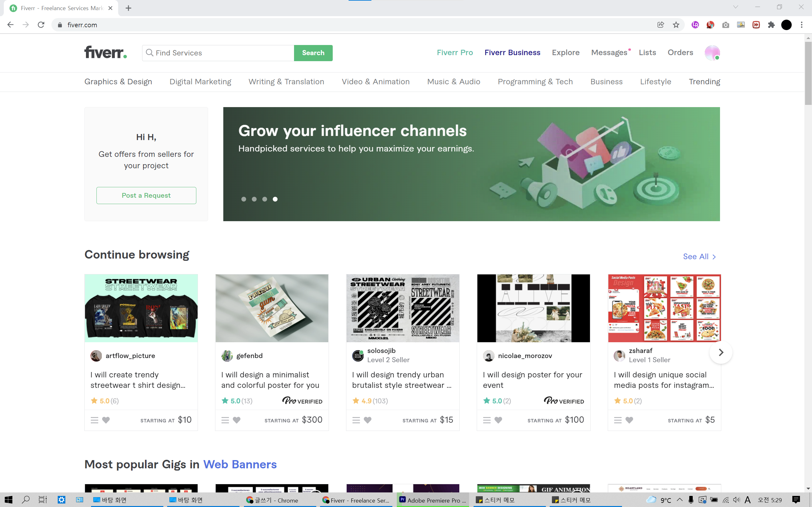Favorite the gefenbd gig with heart
This screenshot has width=812, height=507.
[x=237, y=420]
